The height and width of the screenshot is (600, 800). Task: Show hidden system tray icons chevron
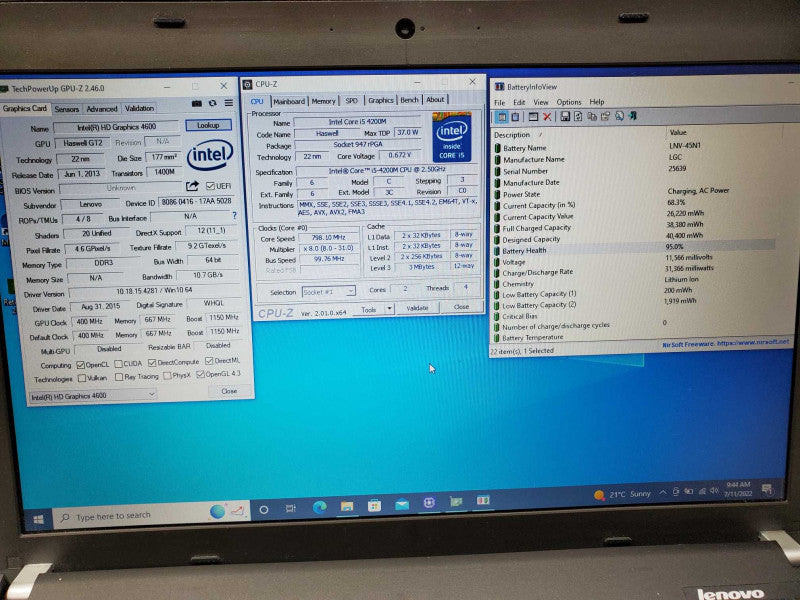[x=663, y=492]
